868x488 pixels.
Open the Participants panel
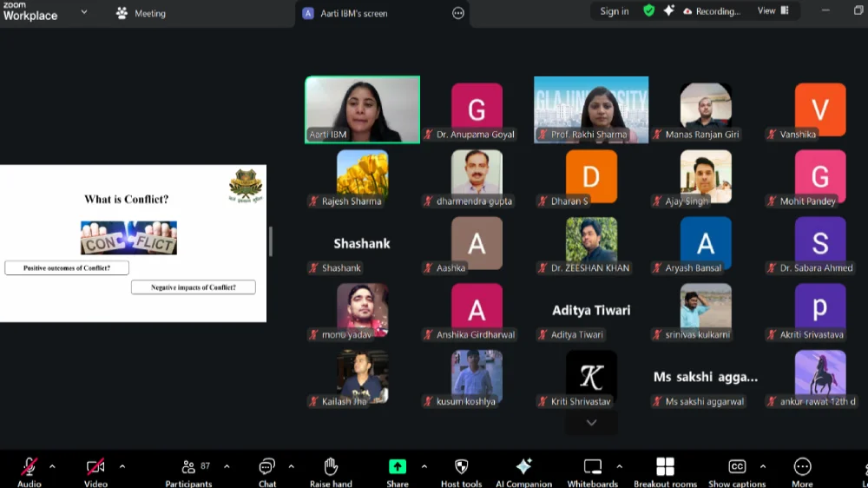188,467
